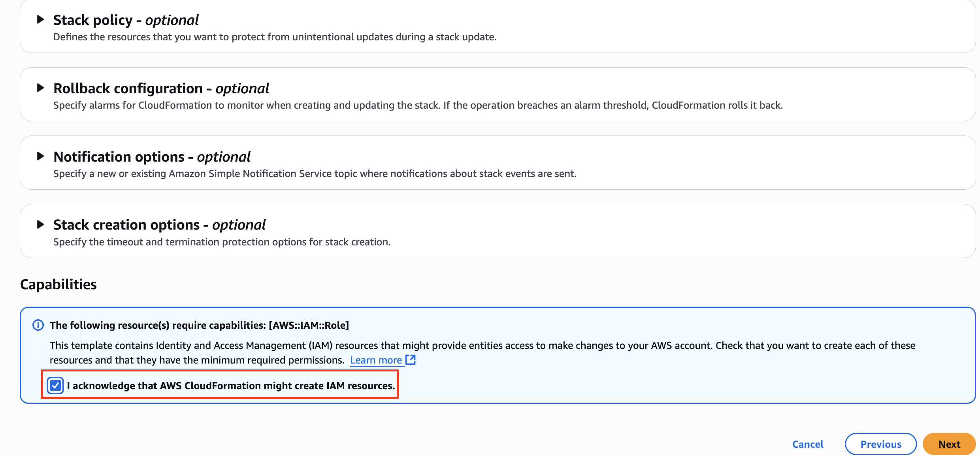Click the info icon in Capabilities alert
The height and width of the screenshot is (456, 980).
(38, 325)
